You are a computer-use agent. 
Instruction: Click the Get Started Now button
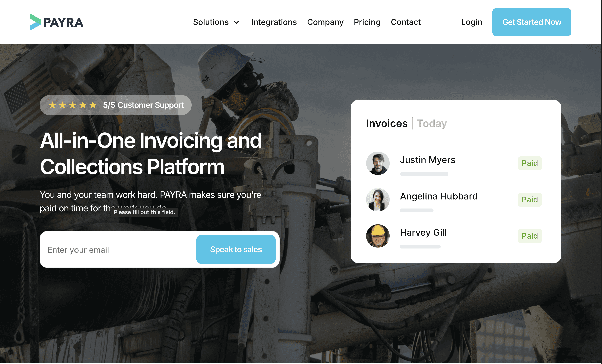point(532,22)
